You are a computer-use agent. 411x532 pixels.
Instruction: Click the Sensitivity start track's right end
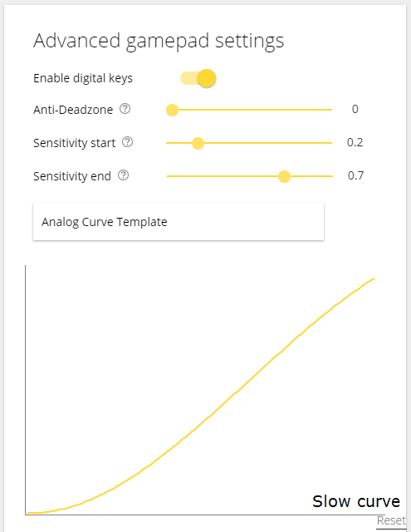[x=330, y=143]
